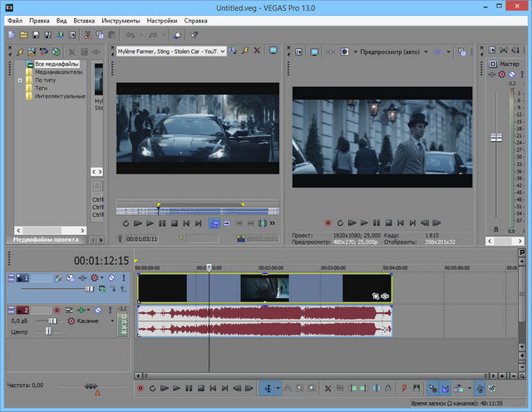Click the Центр pan slider on track 2
The width and height of the screenshot is (532, 412).
coord(49,331)
